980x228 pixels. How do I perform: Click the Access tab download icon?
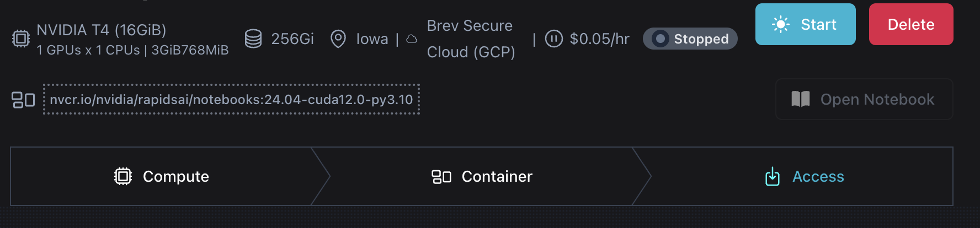pos(773,177)
